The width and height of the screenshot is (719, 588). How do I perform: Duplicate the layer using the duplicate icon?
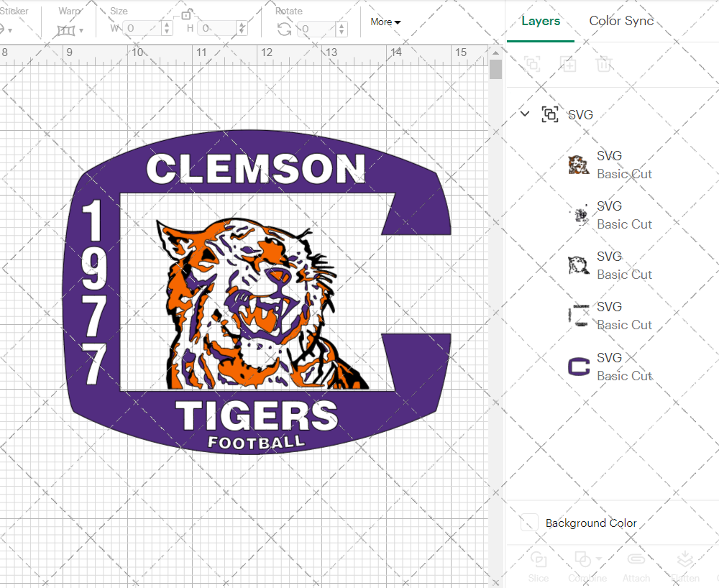pyautogui.click(x=568, y=64)
